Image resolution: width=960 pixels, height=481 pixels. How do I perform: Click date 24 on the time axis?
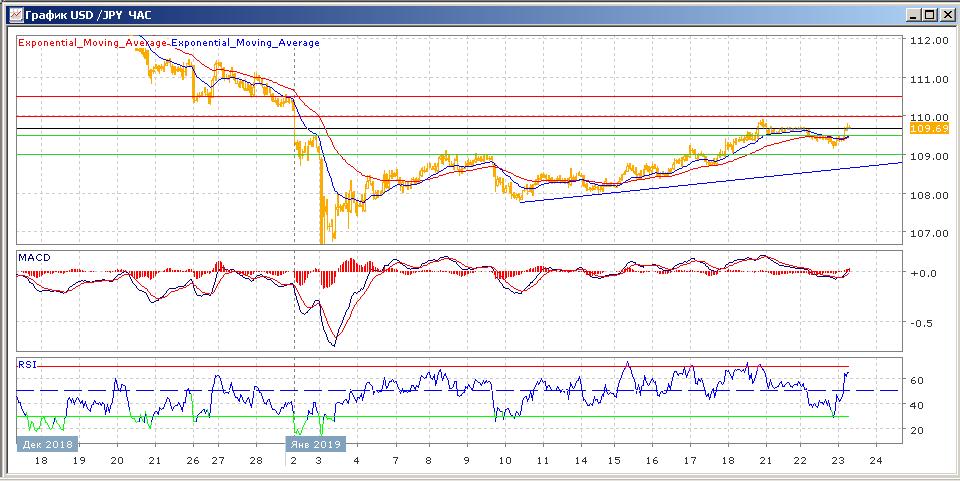(x=877, y=460)
